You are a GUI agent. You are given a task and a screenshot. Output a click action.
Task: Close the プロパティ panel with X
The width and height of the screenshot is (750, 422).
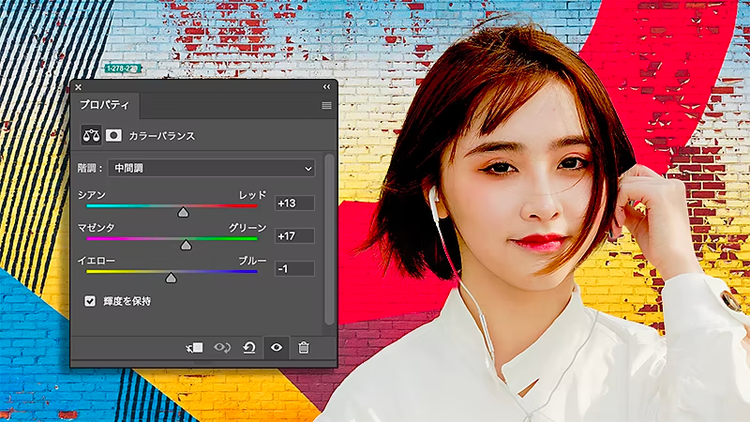(x=78, y=87)
